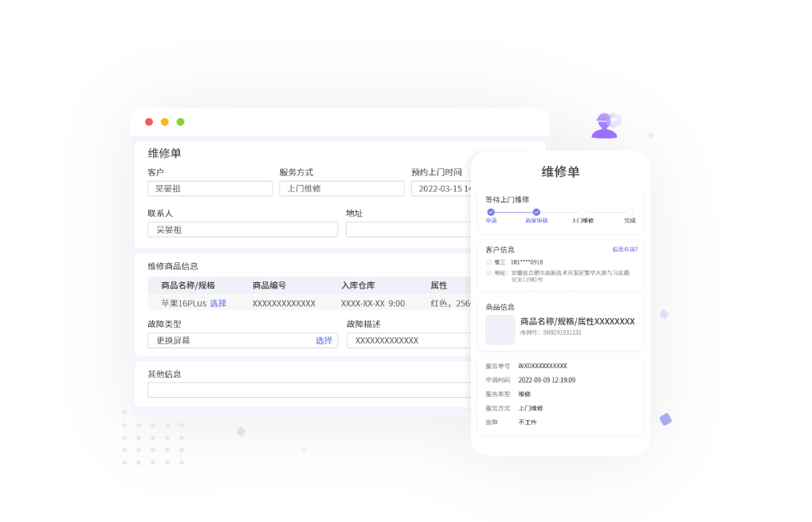Open the 服务方式 field showing 上门维修
812x522 pixels.
tap(341, 189)
